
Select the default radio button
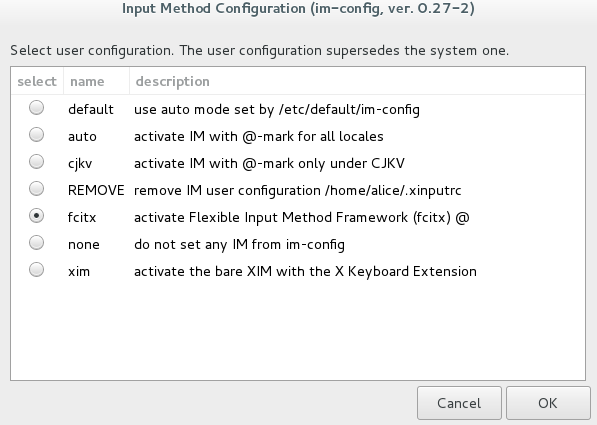37,108
